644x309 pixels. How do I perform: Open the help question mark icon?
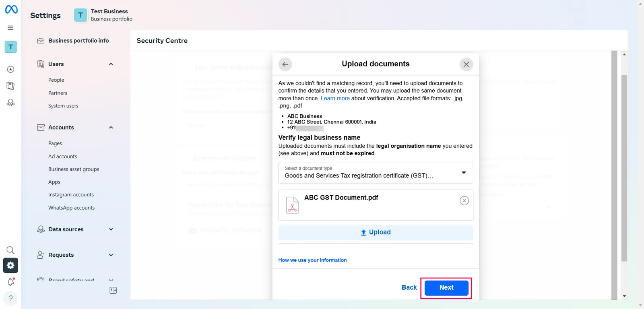[x=10, y=299]
